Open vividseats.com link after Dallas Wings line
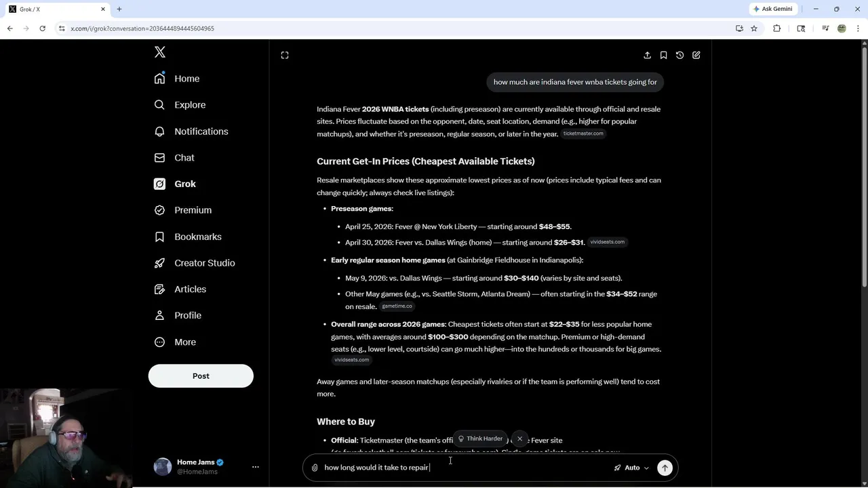 (x=607, y=242)
